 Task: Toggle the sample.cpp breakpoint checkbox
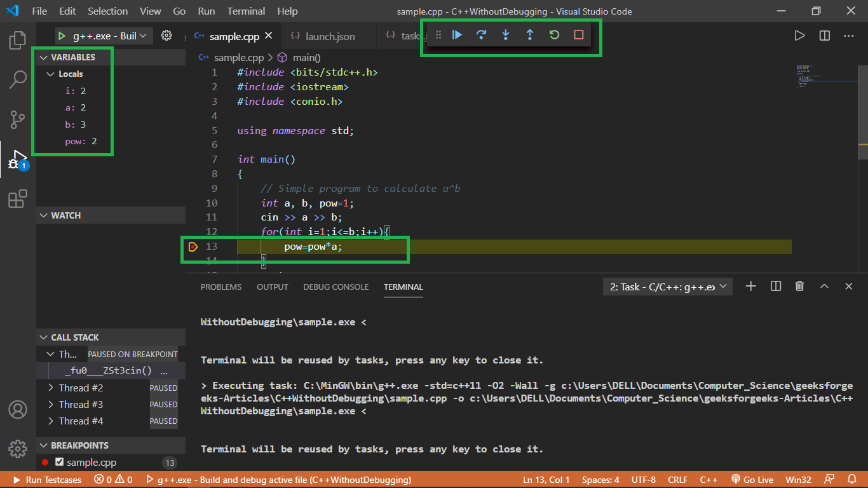click(60, 462)
